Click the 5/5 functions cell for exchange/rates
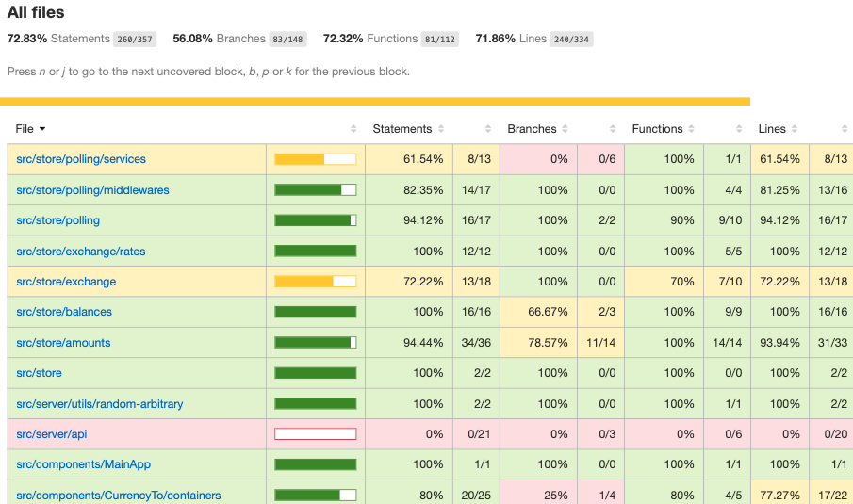The image size is (853, 504). 727,252
